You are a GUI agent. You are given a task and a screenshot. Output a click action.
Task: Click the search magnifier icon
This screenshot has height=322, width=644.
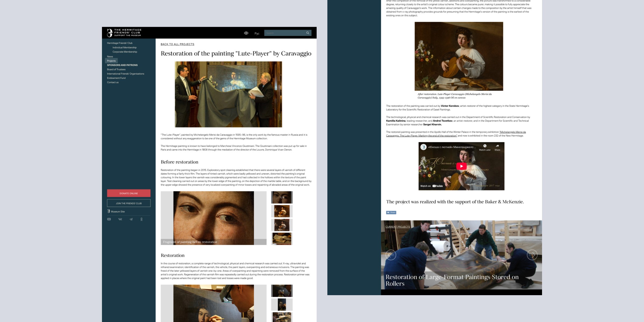click(308, 33)
